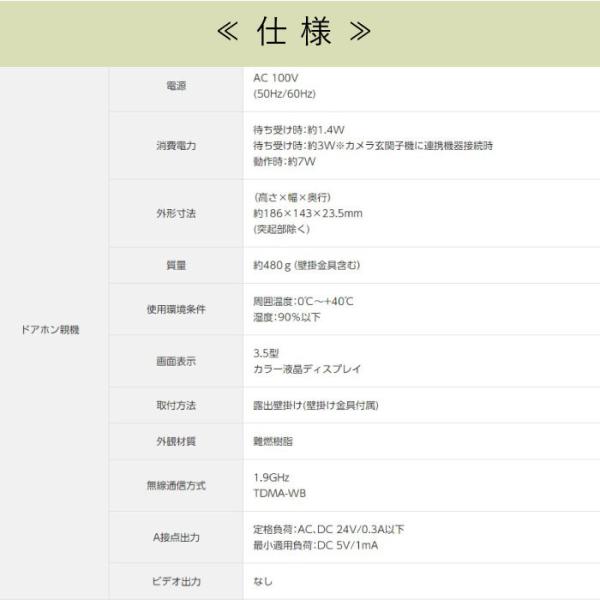Click the AC 100V value text
Image resolution: width=600 pixels, height=600 pixels.
(x=276, y=76)
